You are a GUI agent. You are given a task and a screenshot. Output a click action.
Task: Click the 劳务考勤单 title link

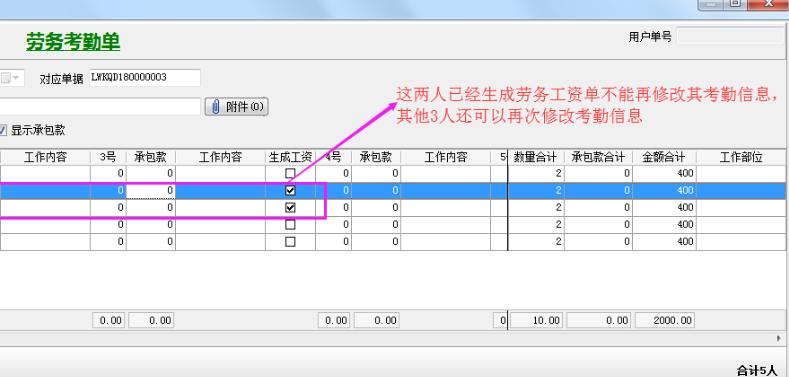73,42
